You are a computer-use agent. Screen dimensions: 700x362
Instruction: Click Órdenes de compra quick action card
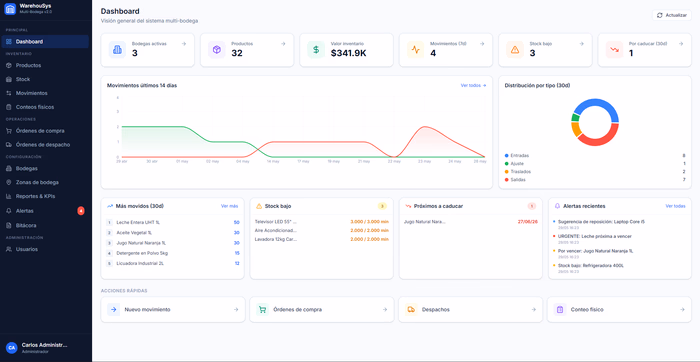[x=322, y=309]
